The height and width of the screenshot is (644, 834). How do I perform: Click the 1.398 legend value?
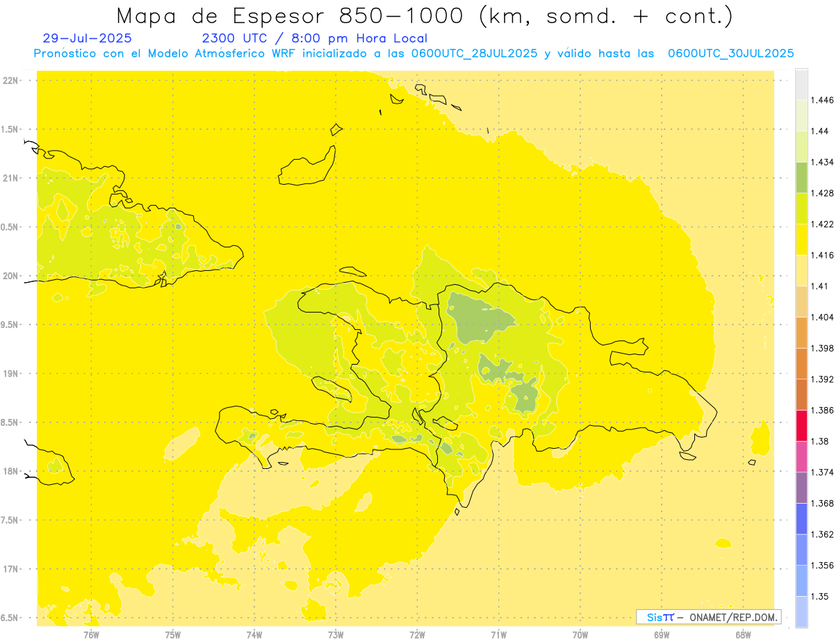click(822, 348)
